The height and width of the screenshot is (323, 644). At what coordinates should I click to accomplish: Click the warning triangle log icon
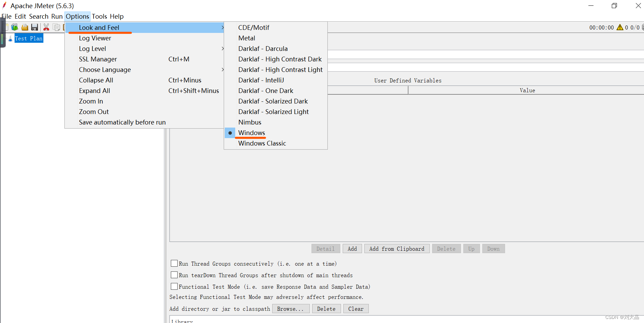point(620,27)
